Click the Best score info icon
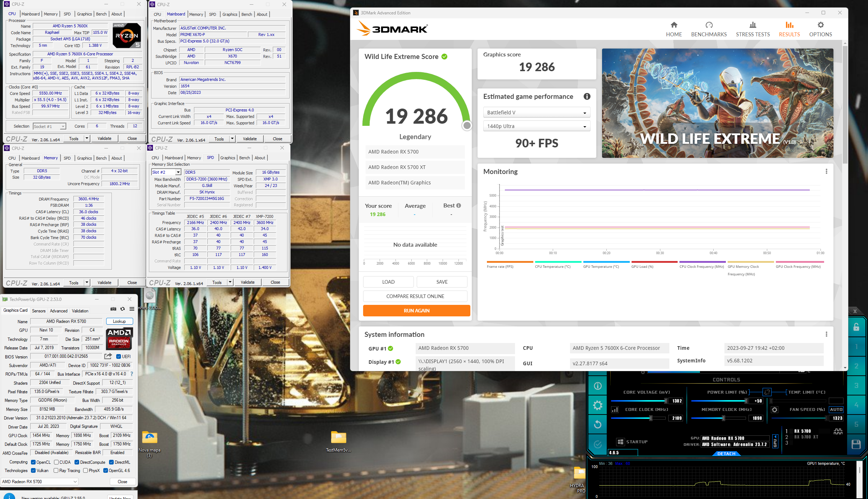The height and width of the screenshot is (499, 868). 458,206
